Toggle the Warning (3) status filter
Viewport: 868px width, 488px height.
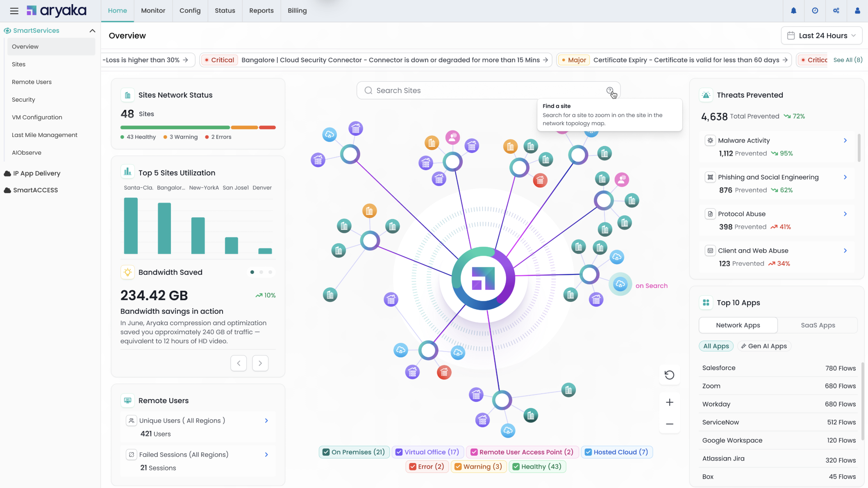tap(479, 466)
